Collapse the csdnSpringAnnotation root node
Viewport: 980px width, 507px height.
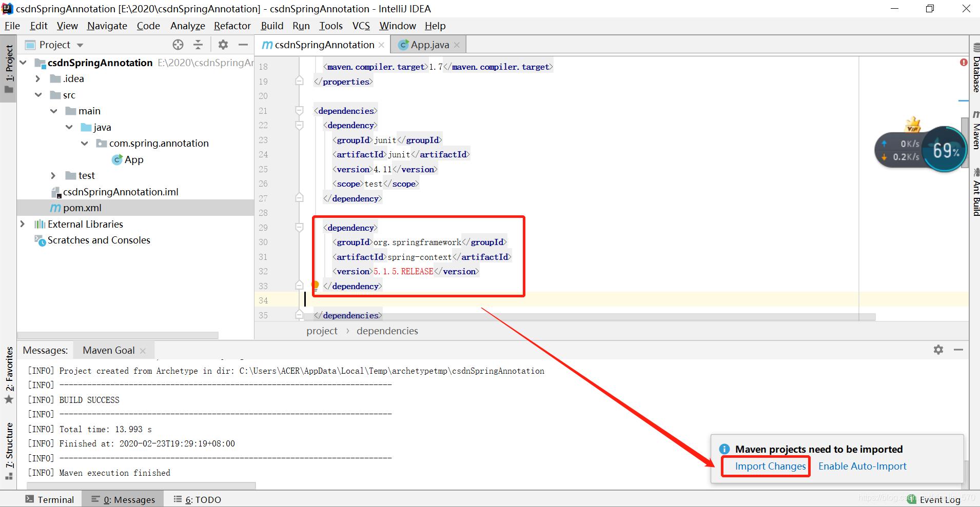(23, 63)
